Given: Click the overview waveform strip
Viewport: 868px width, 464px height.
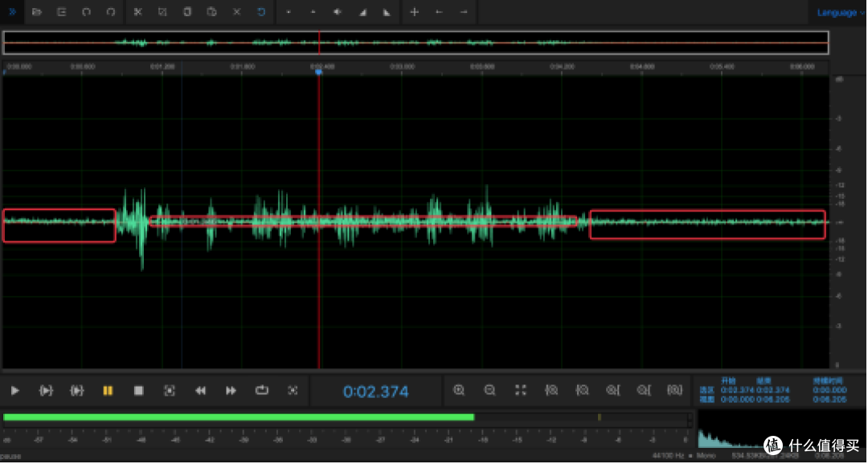Looking at the screenshot, I should pos(416,43).
